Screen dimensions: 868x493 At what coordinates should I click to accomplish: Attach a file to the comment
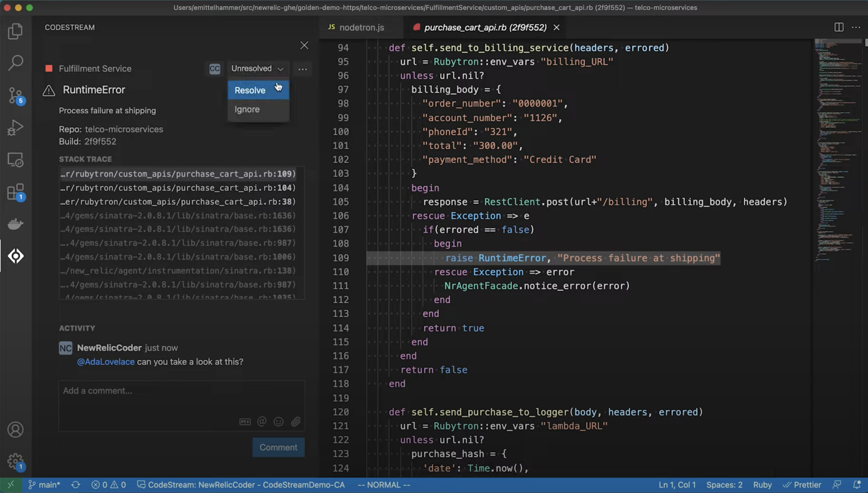(x=296, y=421)
